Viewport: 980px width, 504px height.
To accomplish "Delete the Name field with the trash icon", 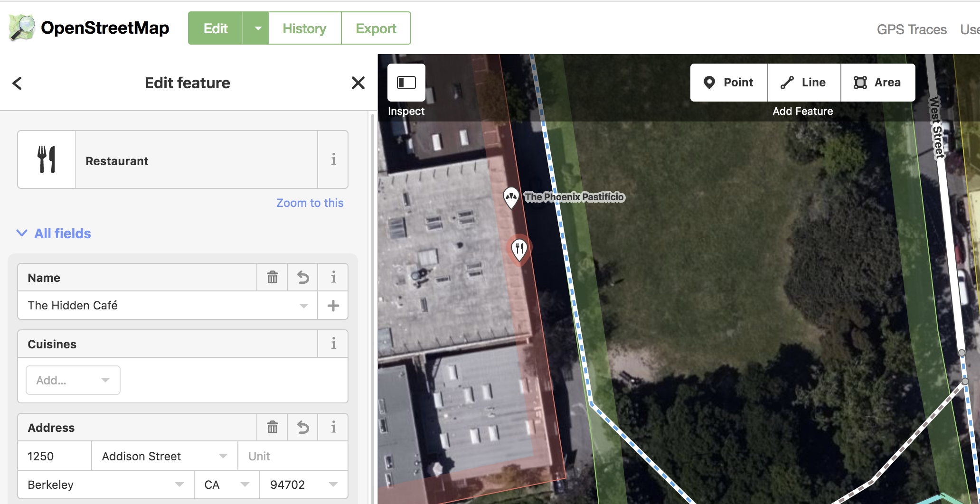I will click(x=272, y=277).
